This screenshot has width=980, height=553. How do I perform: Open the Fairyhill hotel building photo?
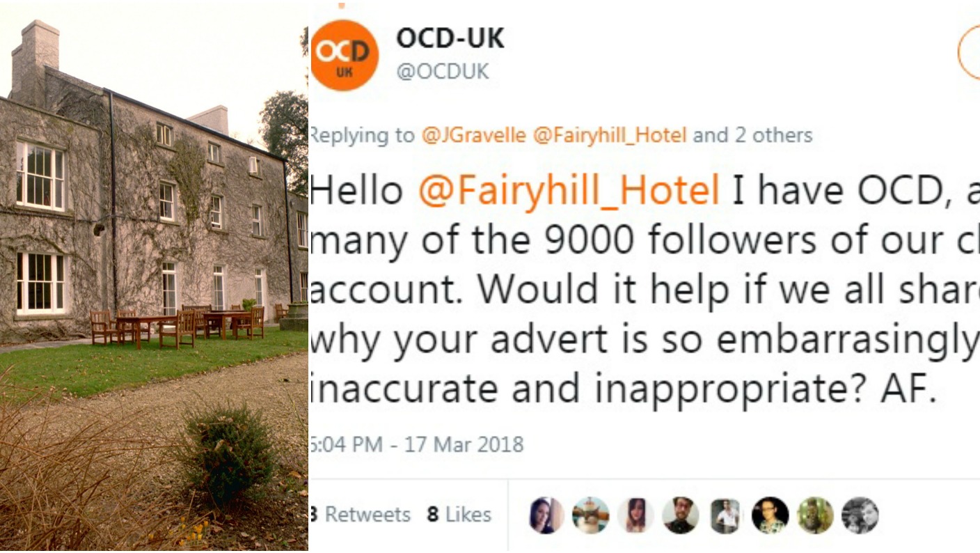(154, 276)
